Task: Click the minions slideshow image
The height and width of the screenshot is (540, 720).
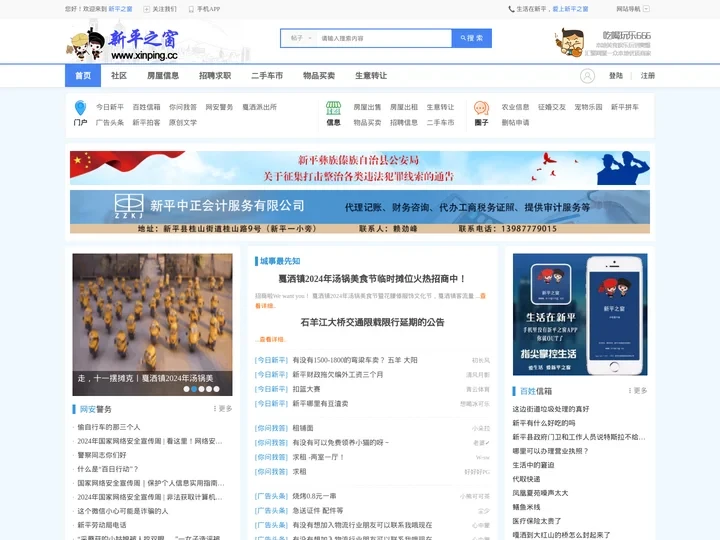Action: 152,324
